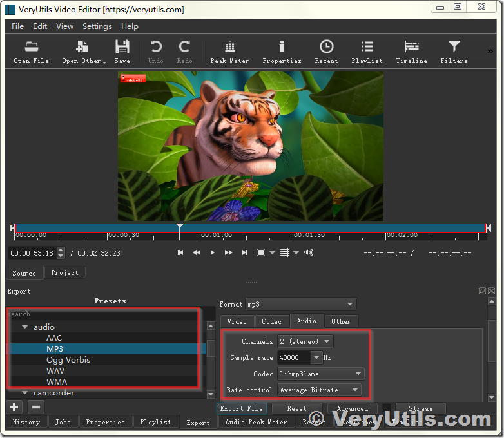Open the Jobs bottom tab

(63, 422)
